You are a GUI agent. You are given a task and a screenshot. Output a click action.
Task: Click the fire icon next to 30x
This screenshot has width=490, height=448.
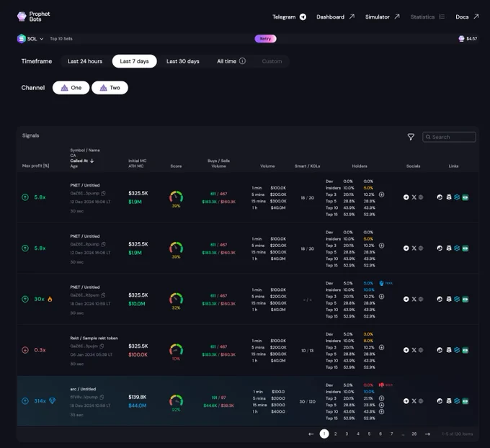point(50,299)
